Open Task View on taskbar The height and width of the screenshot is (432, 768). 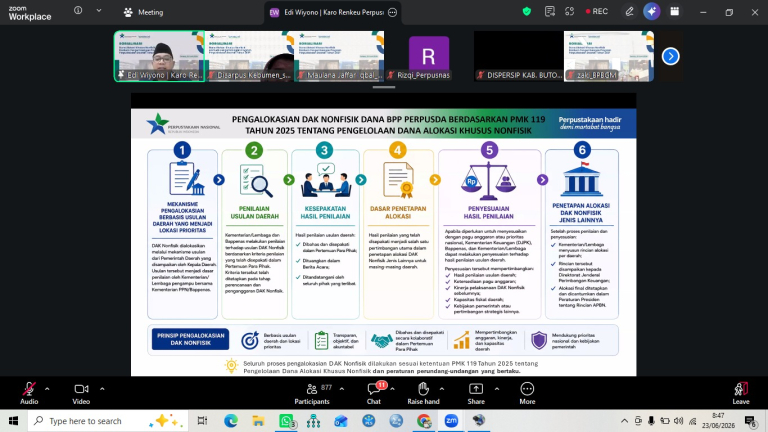(202, 421)
